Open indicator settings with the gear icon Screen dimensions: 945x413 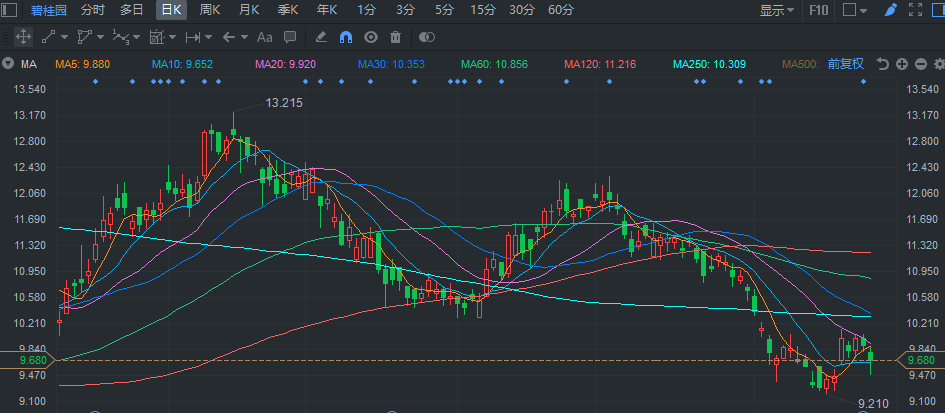939,64
